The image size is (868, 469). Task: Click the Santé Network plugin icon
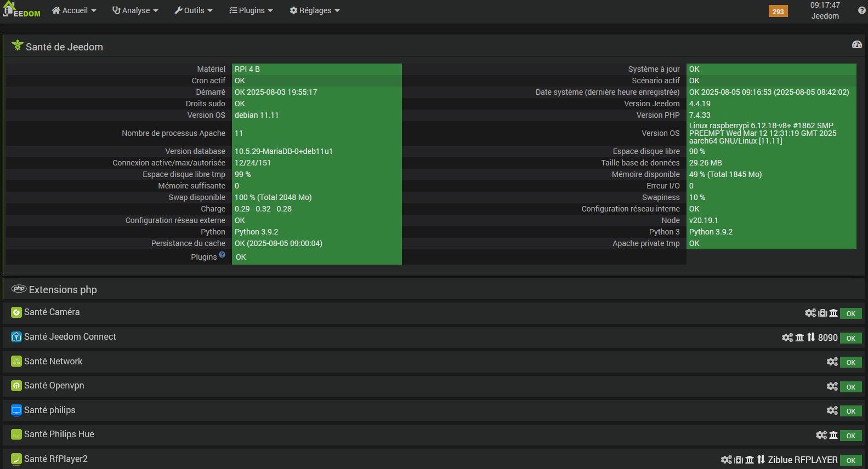tap(16, 362)
